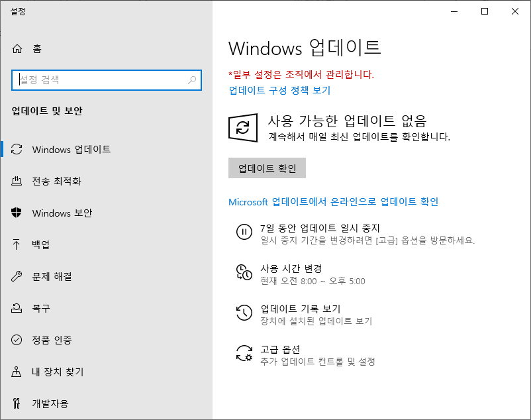The width and height of the screenshot is (531, 420).
Task: Minimize the 설정 window
Action: (454, 11)
